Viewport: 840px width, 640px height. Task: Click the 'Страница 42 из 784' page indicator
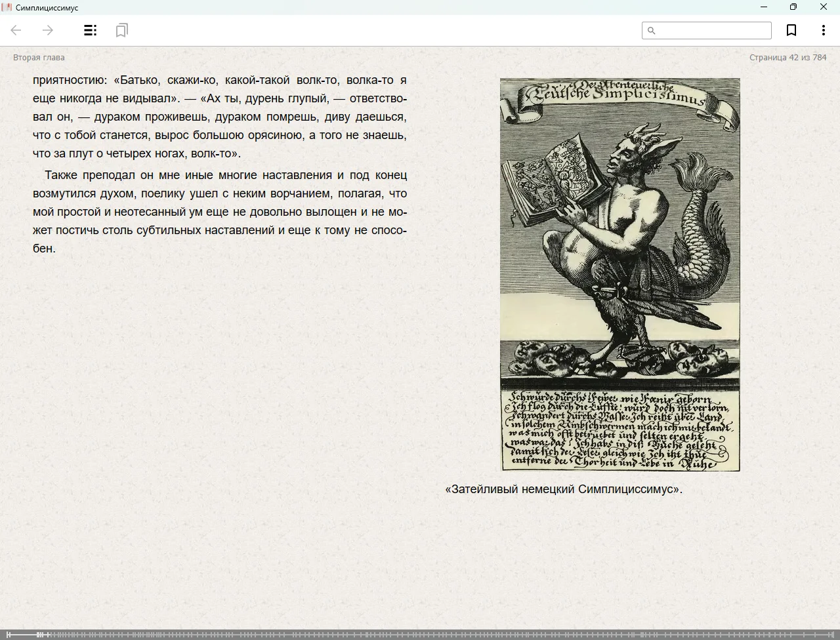(787, 58)
